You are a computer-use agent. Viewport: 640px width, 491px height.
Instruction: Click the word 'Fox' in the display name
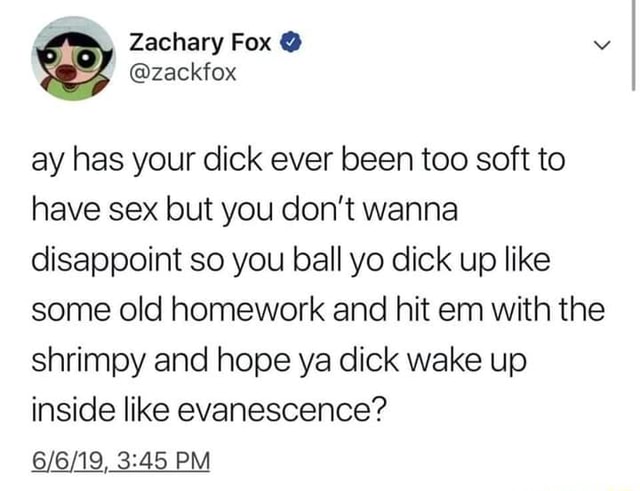251,42
